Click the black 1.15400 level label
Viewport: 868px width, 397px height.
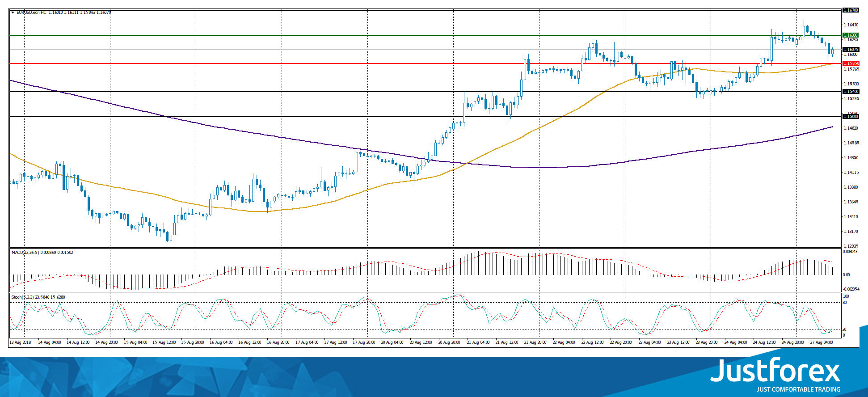(851, 92)
